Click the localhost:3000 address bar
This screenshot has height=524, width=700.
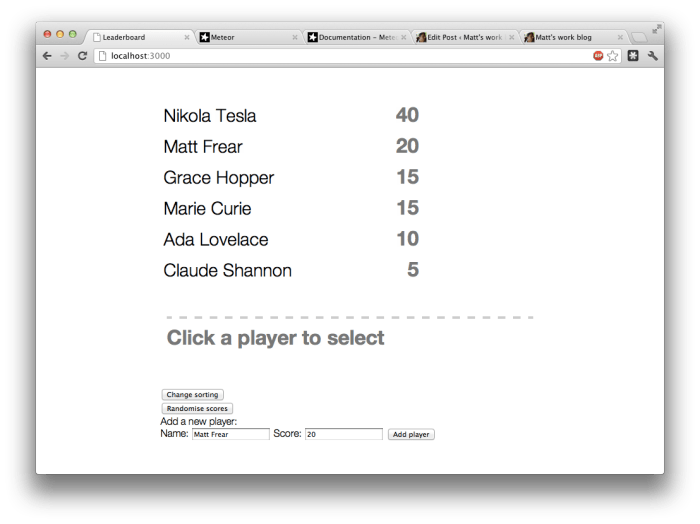340,56
